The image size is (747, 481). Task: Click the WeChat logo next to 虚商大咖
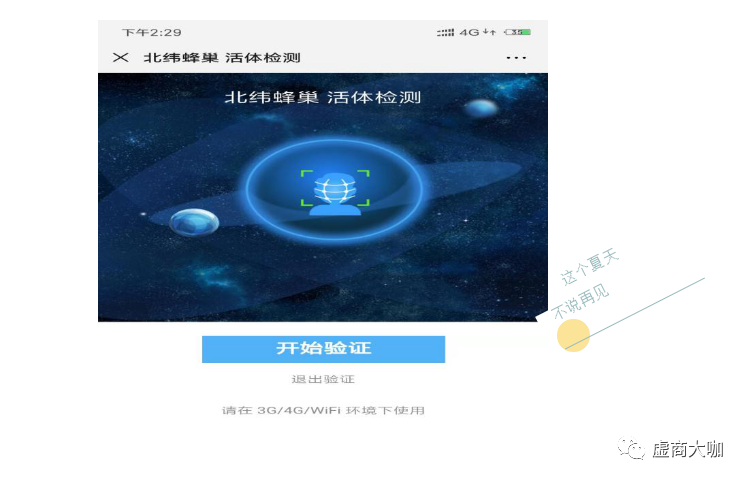point(631,448)
